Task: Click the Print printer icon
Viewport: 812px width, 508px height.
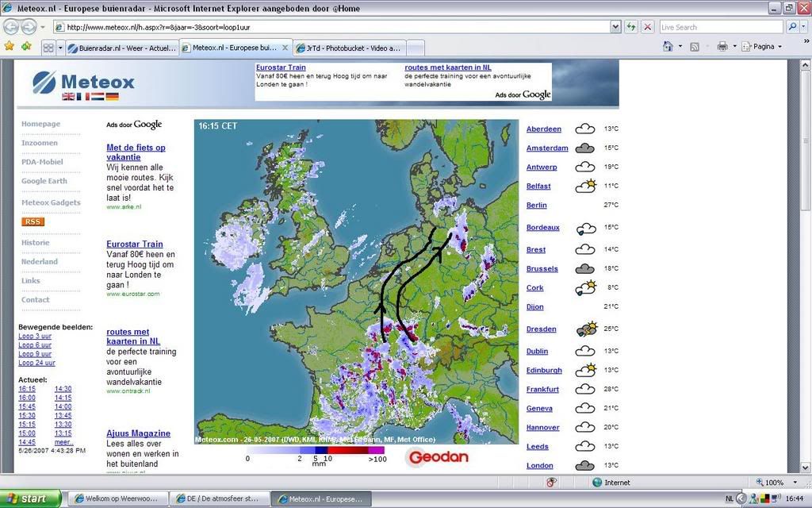Action: 722,47
